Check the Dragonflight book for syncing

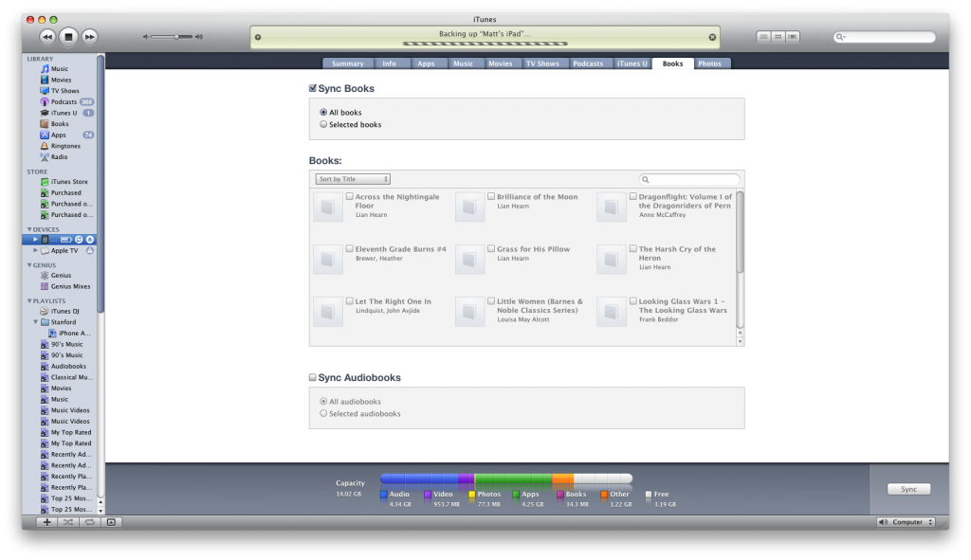click(633, 195)
